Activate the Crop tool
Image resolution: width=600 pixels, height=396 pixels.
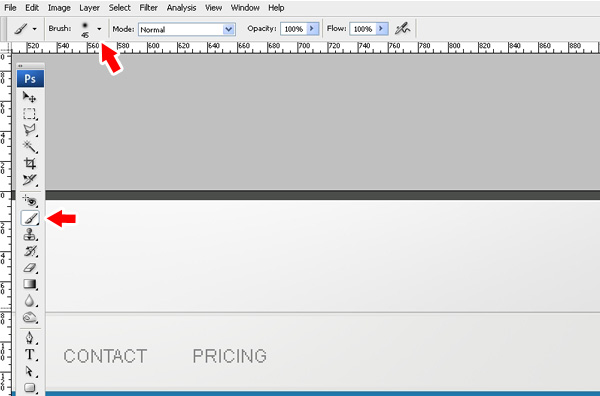29,163
